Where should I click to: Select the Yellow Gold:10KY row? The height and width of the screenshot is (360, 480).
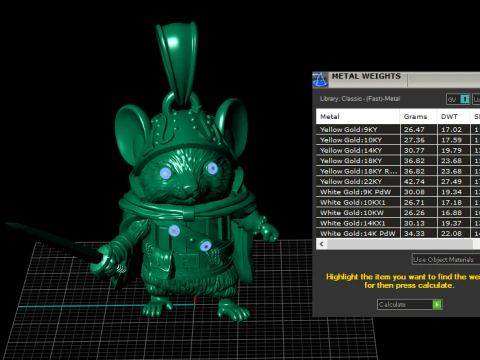[x=398, y=140]
